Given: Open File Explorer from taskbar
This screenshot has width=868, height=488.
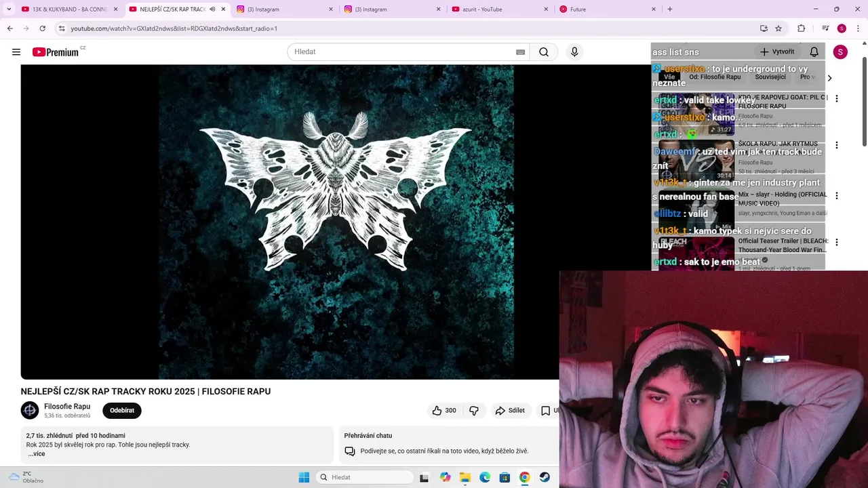Looking at the screenshot, I should pyautogui.click(x=465, y=477).
